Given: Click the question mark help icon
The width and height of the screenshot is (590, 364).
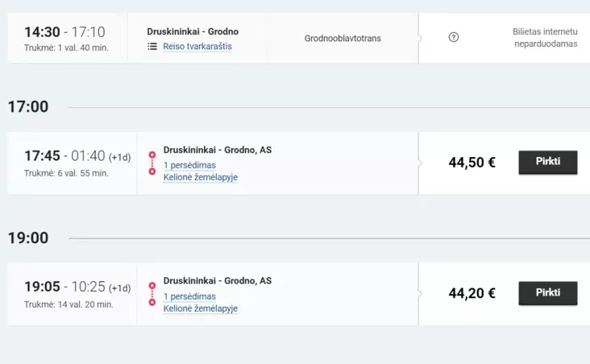Looking at the screenshot, I should click(454, 37).
